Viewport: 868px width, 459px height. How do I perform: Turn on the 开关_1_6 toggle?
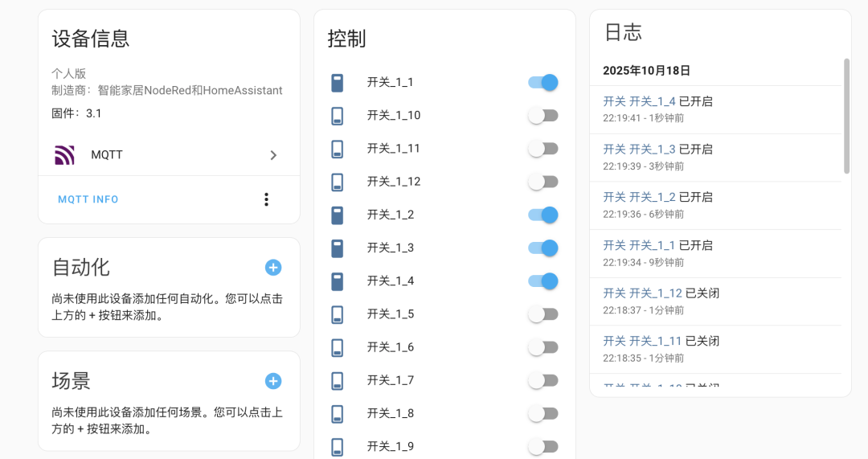pyautogui.click(x=543, y=347)
